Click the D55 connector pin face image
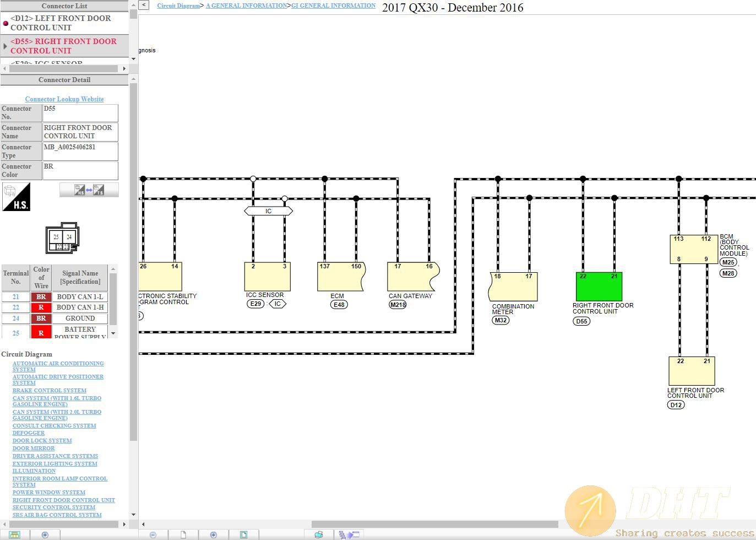The image size is (756, 540). click(63, 238)
